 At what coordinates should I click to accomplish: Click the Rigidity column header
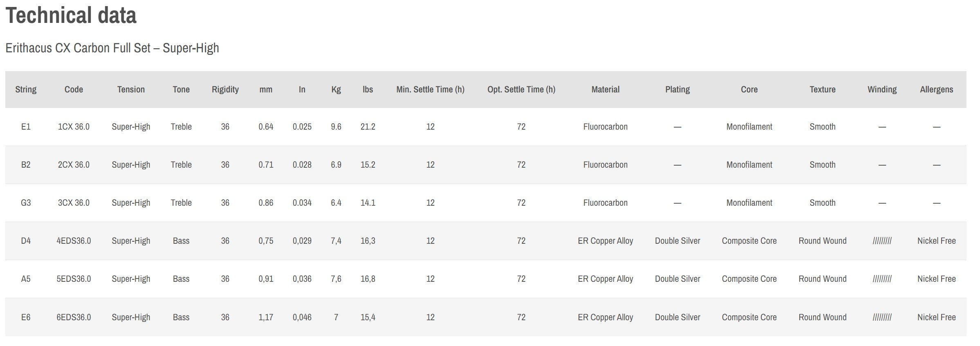tap(225, 90)
